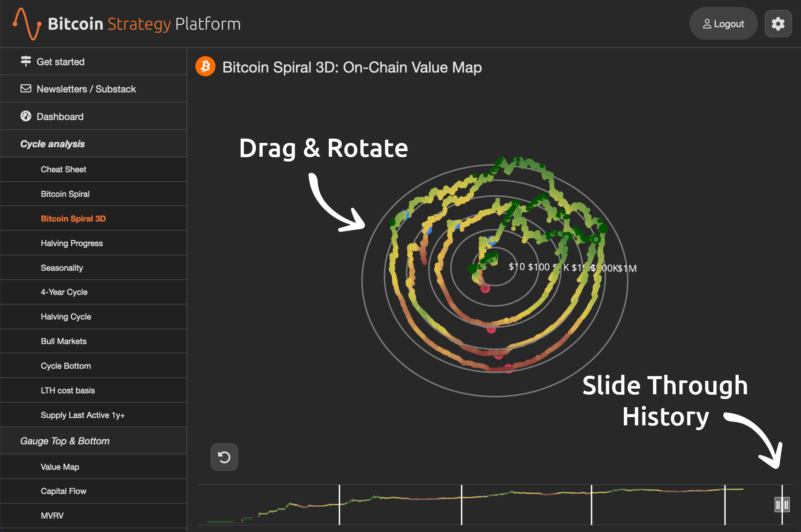Click the person icon inside Logout button
Image resolution: width=801 pixels, height=532 pixels.
click(x=707, y=24)
